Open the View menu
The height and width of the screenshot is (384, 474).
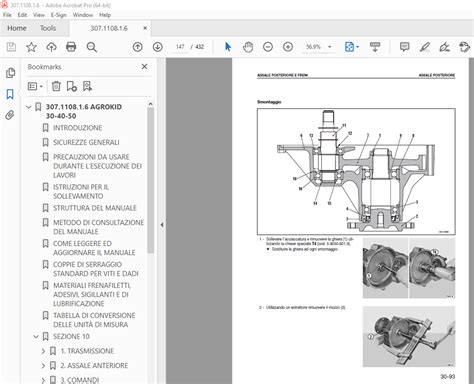pos(39,15)
